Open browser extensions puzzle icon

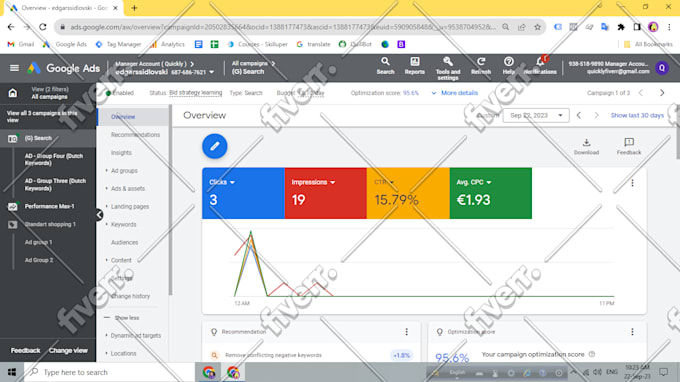pos(621,27)
